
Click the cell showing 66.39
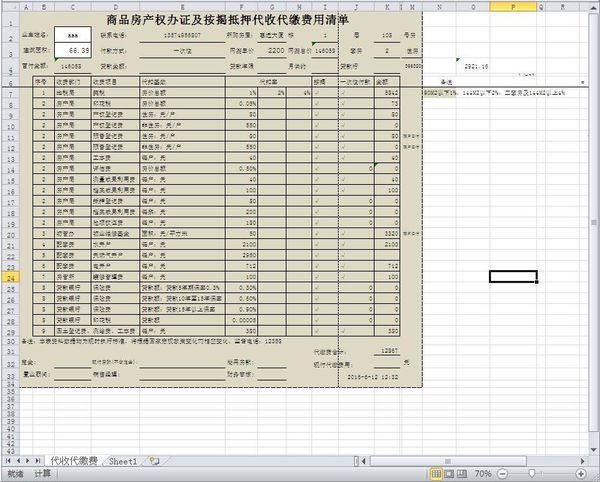tap(73, 50)
